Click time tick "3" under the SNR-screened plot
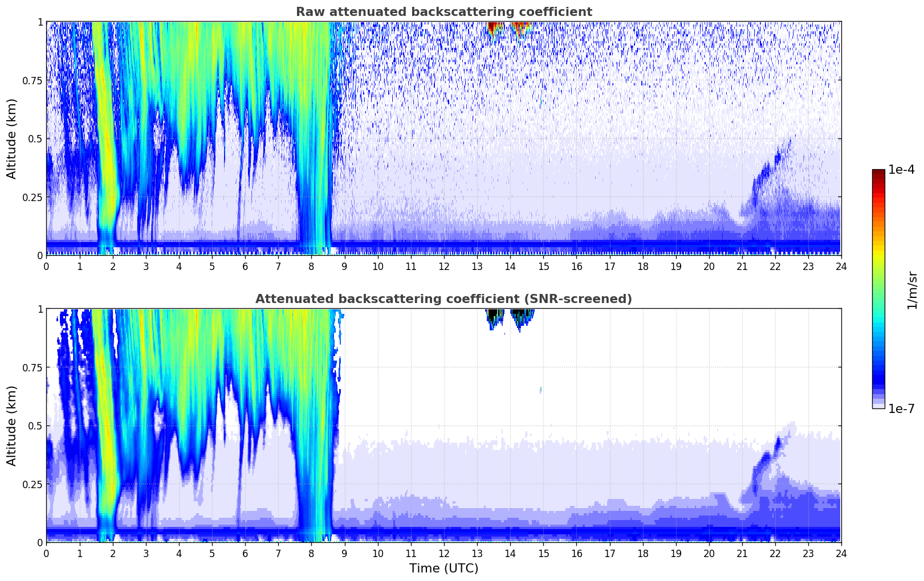 146,553
